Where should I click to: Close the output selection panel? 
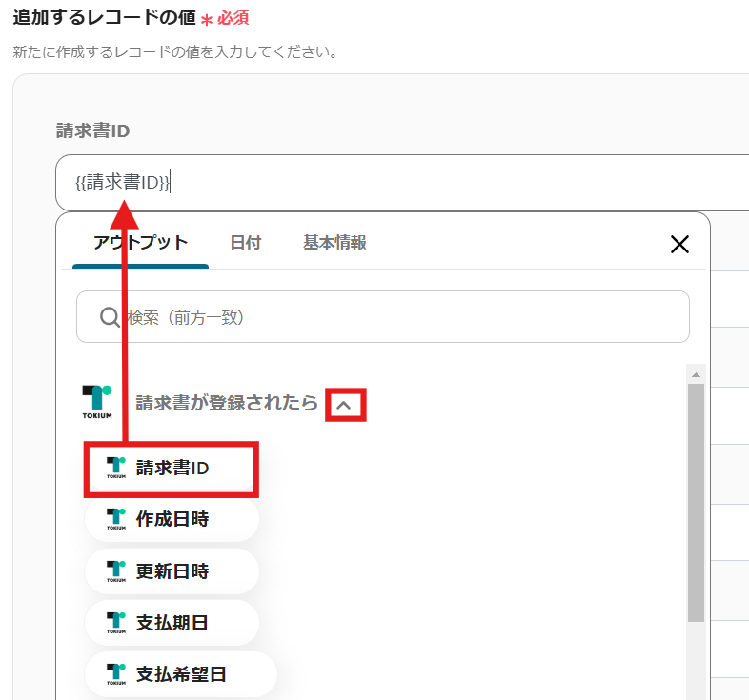tap(679, 245)
